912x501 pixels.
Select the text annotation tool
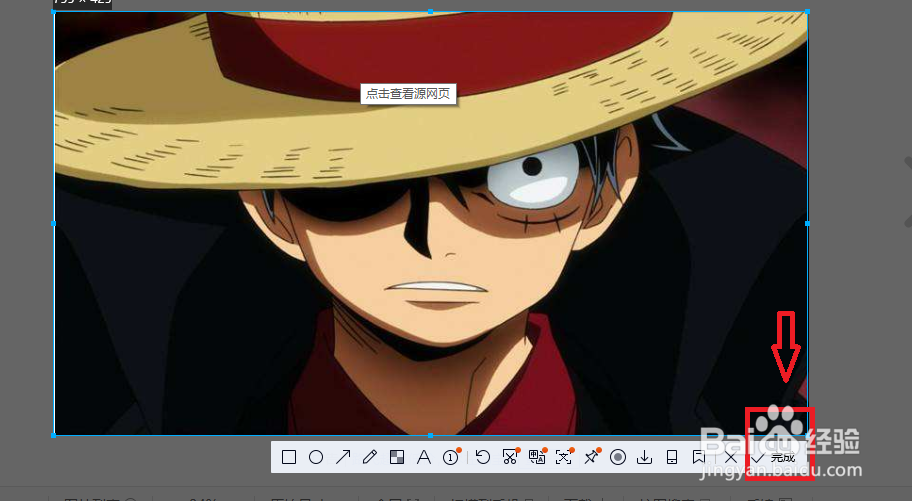tap(424, 457)
